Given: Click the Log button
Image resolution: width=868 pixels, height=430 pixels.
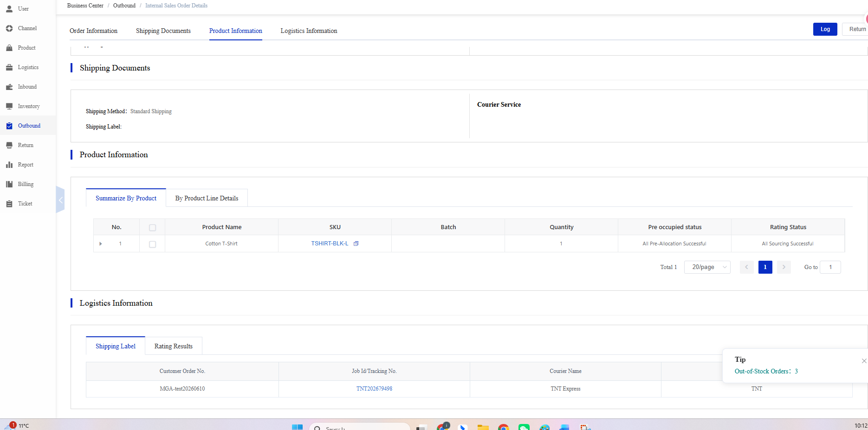Looking at the screenshot, I should [825, 29].
